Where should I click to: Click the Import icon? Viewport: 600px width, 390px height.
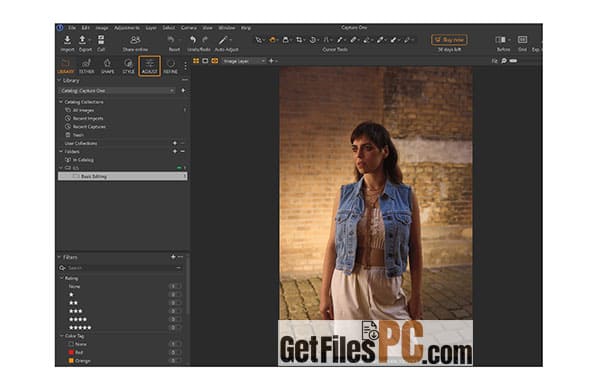tap(67, 40)
